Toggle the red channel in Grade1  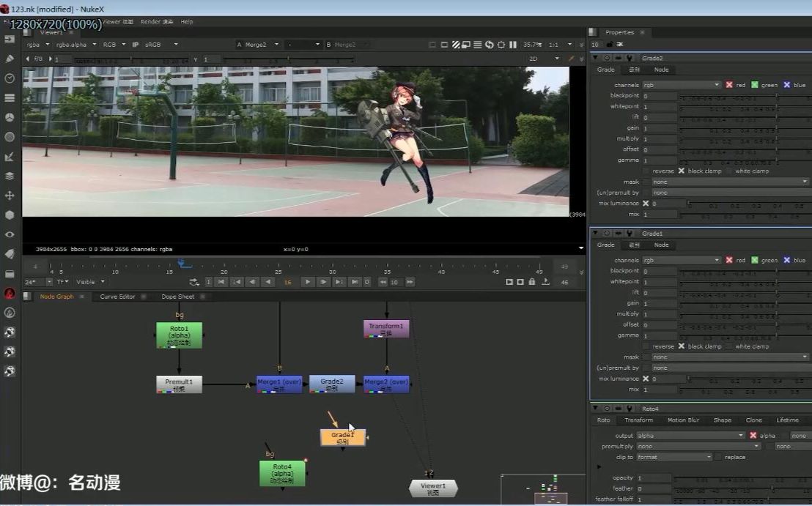tap(729, 260)
